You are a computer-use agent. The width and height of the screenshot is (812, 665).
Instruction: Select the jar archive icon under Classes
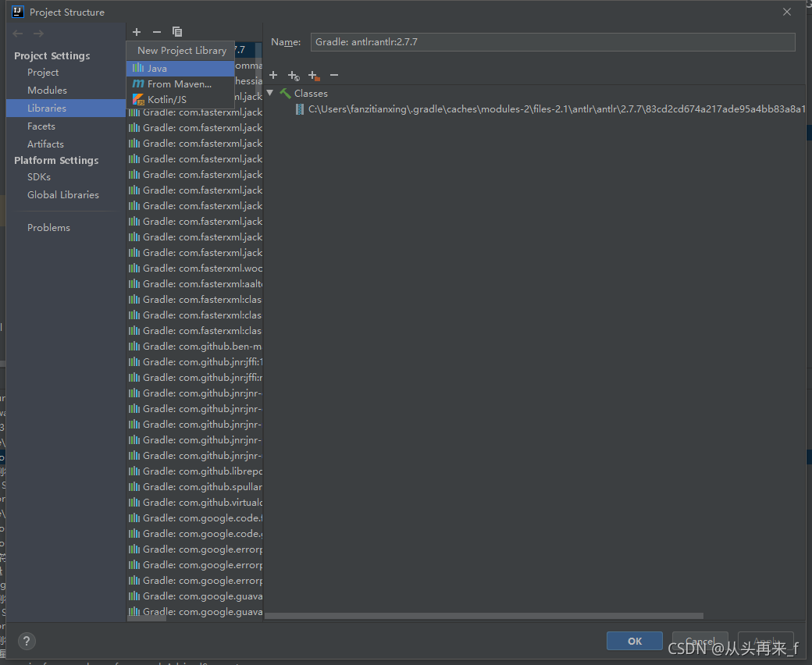pyautogui.click(x=299, y=109)
